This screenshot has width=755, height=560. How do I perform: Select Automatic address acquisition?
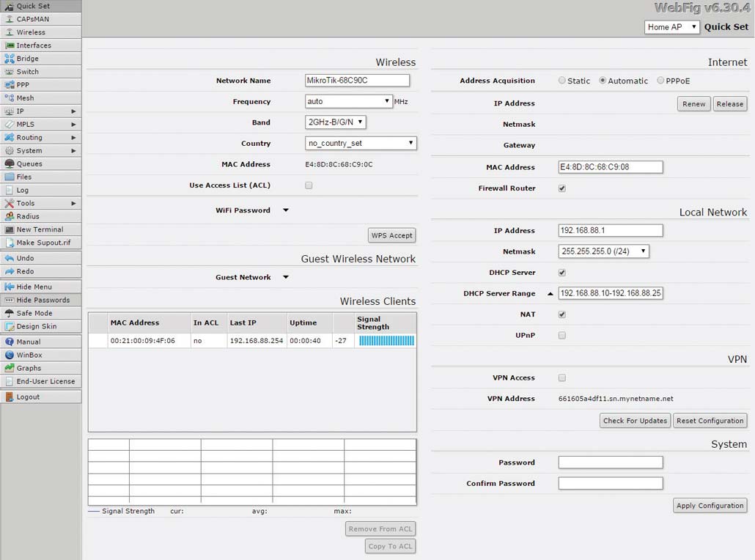pyautogui.click(x=603, y=81)
